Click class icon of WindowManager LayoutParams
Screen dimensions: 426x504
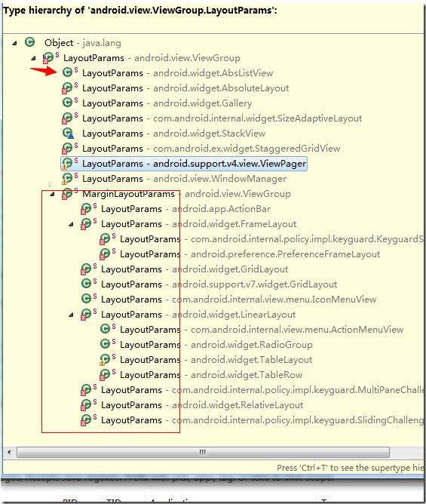pyautogui.click(x=67, y=178)
